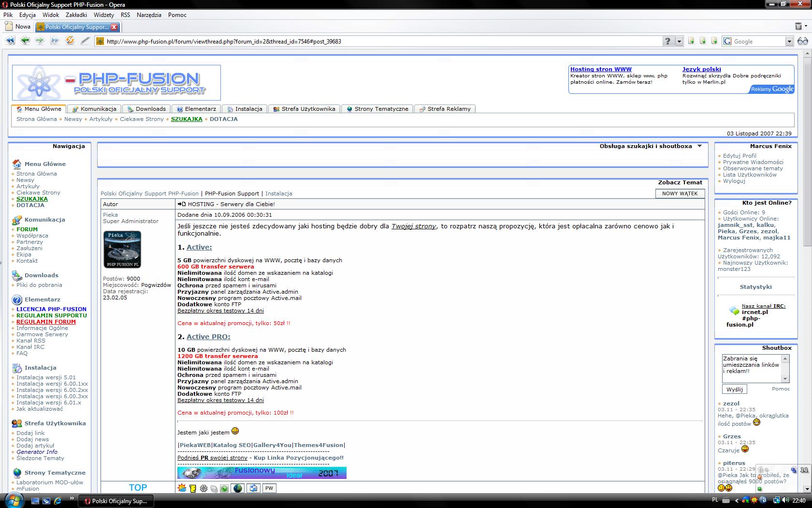Click the yellow Tlen face icon under the post
Image resolution: width=812 pixels, height=508 pixels.
pos(193,488)
